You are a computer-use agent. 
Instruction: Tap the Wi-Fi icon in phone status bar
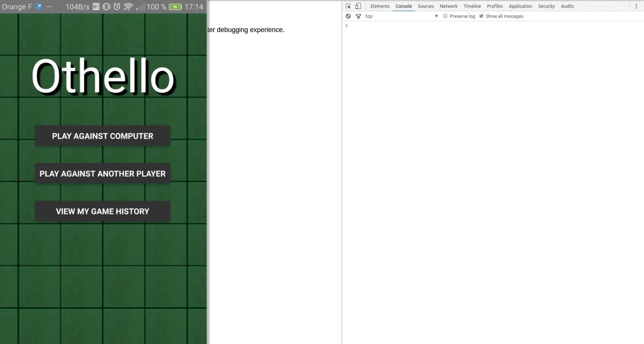(128, 7)
